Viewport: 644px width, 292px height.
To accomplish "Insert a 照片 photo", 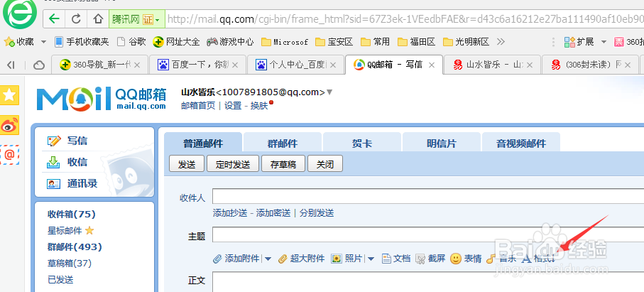I will point(346,259).
